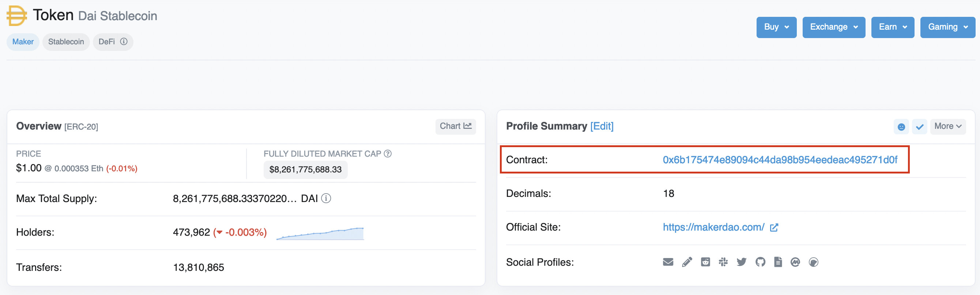980x295 pixels.
Task: Open the Exchange dropdown menu
Action: point(833,27)
